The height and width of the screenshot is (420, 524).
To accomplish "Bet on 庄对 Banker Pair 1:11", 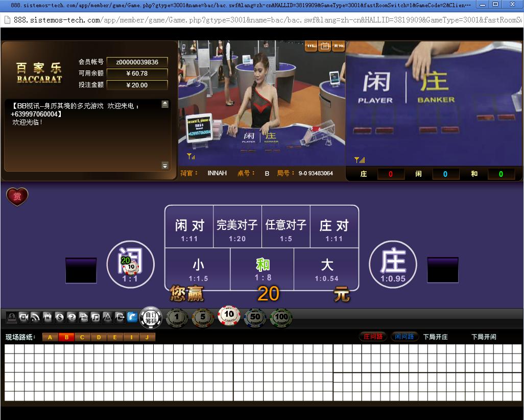I will (x=335, y=227).
